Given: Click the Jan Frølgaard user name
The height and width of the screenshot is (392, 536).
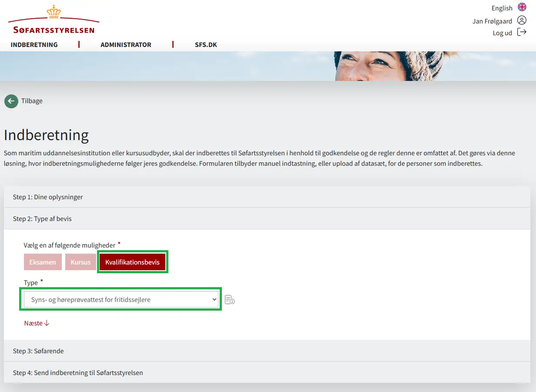Looking at the screenshot, I should [x=492, y=21].
